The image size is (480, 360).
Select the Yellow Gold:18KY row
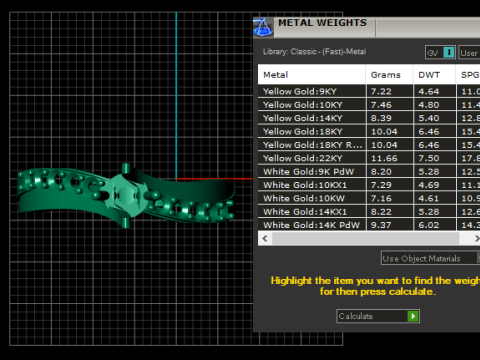point(369,131)
